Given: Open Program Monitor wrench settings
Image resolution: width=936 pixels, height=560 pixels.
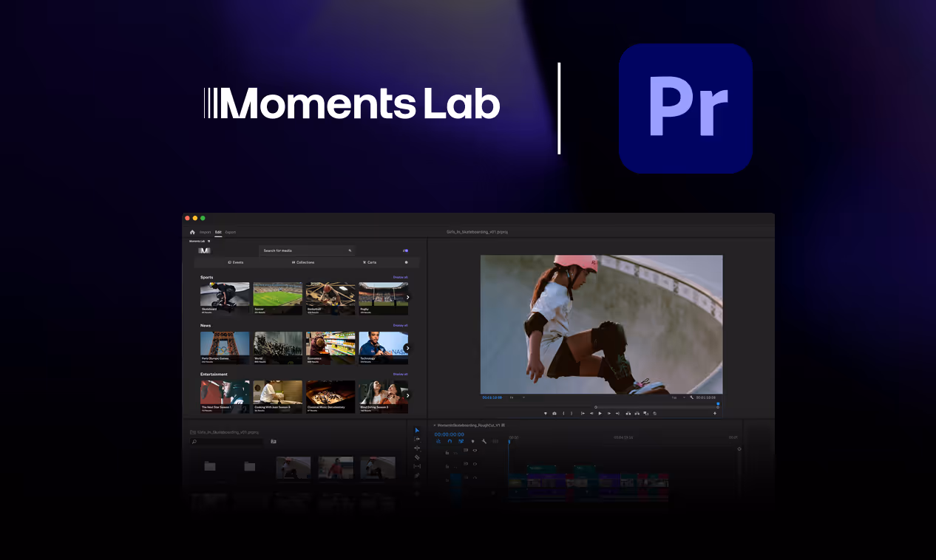Looking at the screenshot, I should [691, 397].
